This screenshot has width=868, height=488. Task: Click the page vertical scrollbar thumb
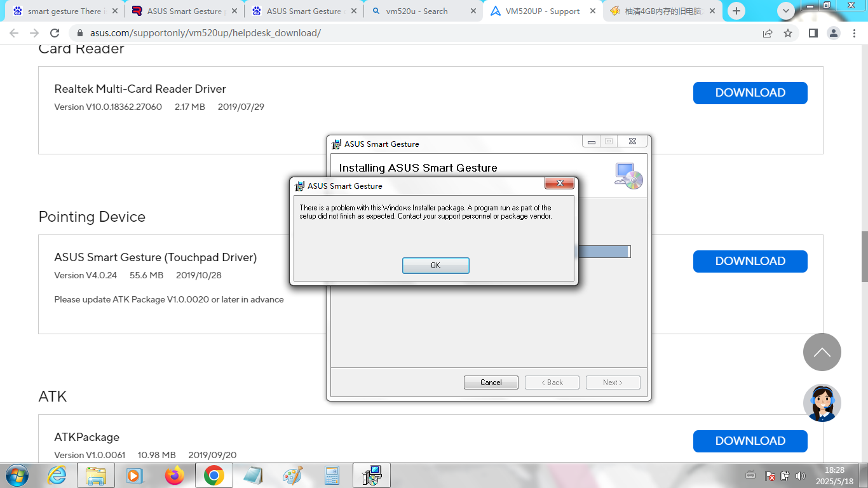click(864, 257)
